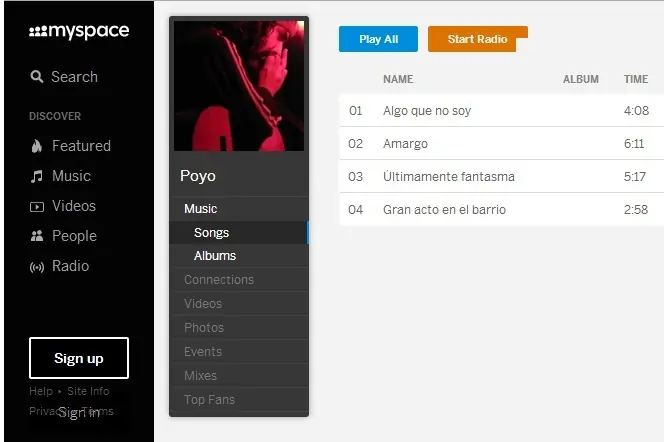Click the Videos play-box icon
Screen dimensions: 664x442
pos(37,207)
